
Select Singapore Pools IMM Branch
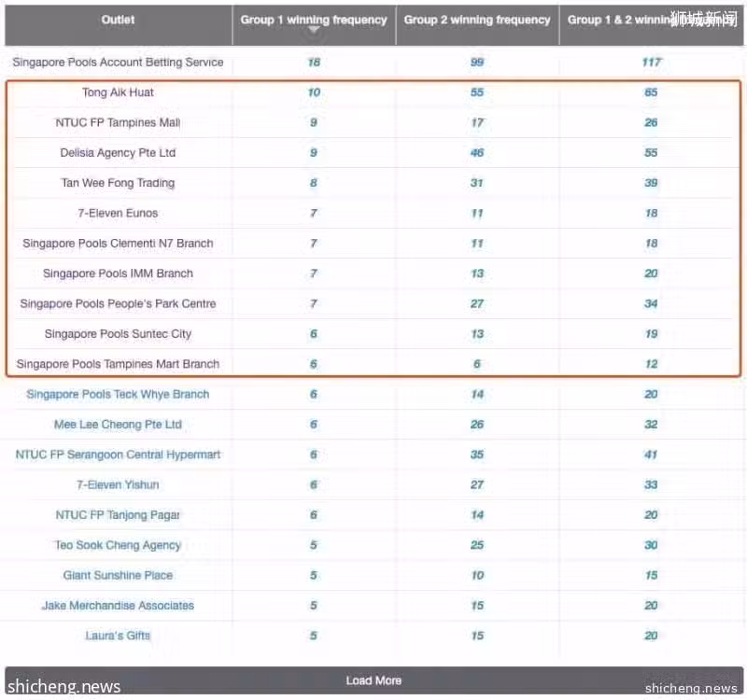coord(119,273)
